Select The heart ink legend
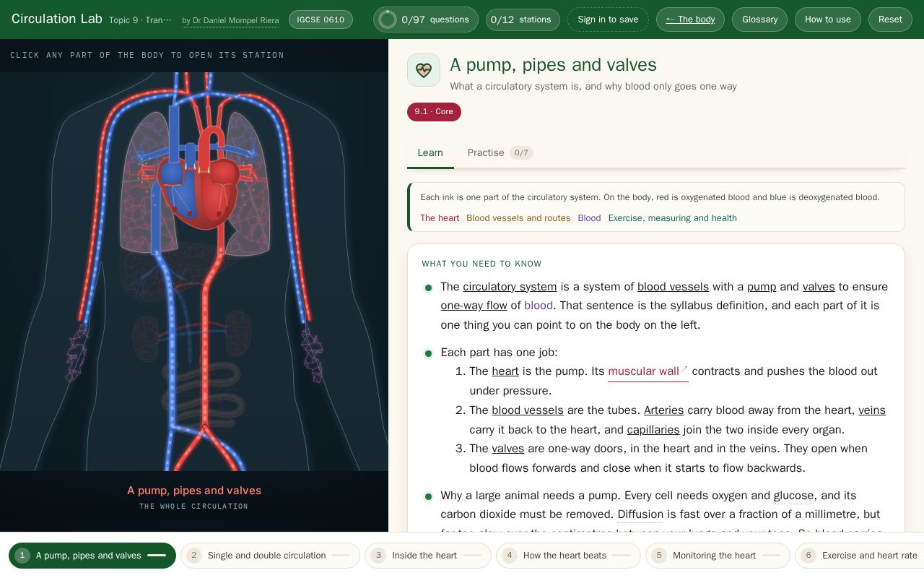 pos(440,218)
